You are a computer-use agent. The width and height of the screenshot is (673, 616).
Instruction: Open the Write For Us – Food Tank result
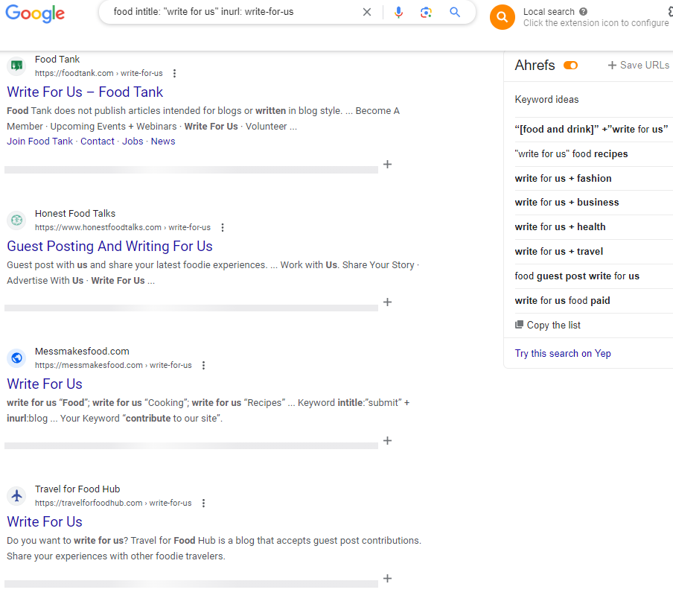coord(85,92)
